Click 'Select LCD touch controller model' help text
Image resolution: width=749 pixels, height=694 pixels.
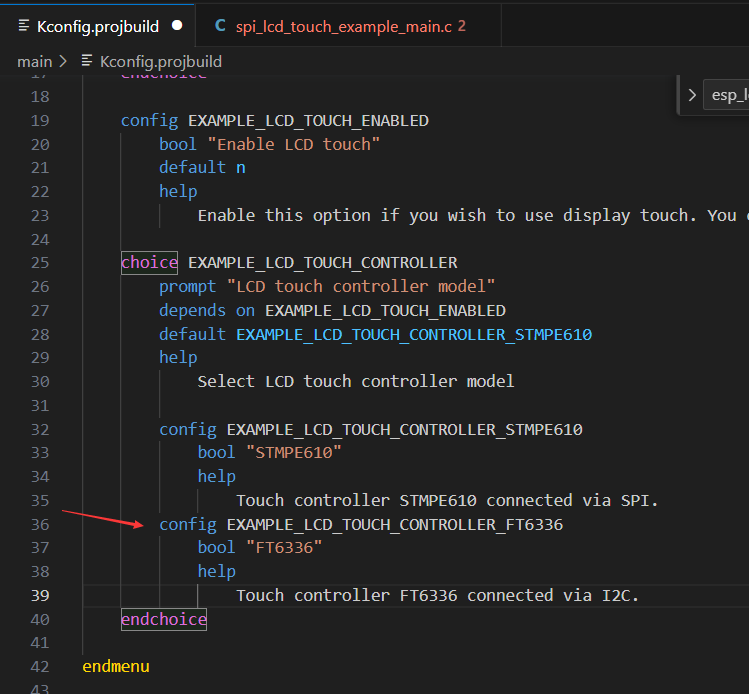(356, 382)
